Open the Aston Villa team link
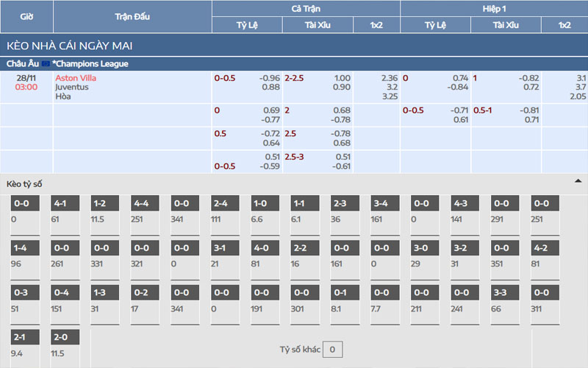Screen dimensions: 588x368 [x=76, y=78]
